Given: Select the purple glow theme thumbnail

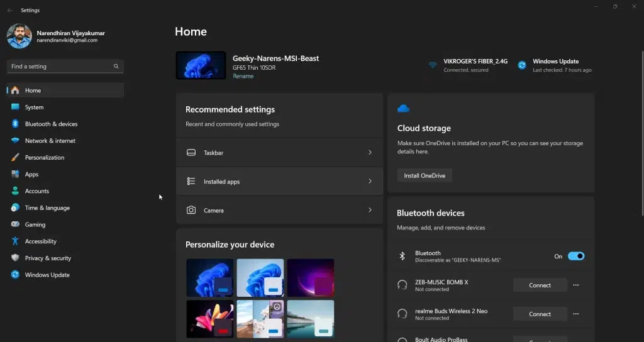Looking at the screenshot, I should pos(311,277).
